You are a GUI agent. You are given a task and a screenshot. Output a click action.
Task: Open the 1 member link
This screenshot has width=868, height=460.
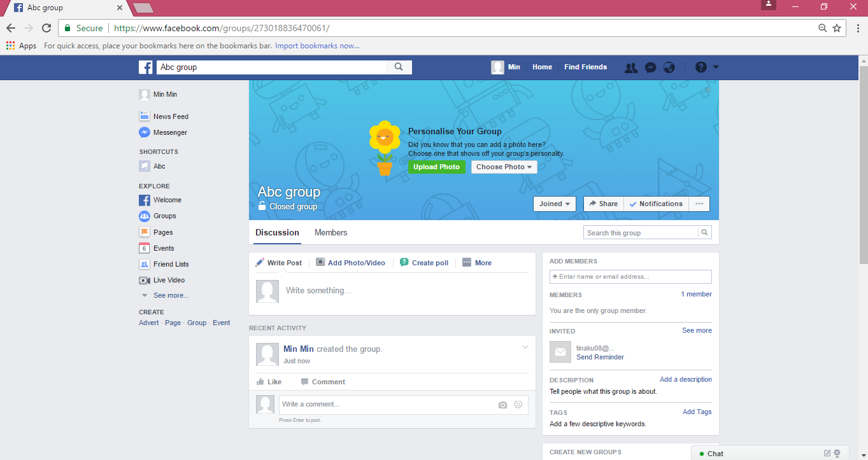(x=697, y=294)
